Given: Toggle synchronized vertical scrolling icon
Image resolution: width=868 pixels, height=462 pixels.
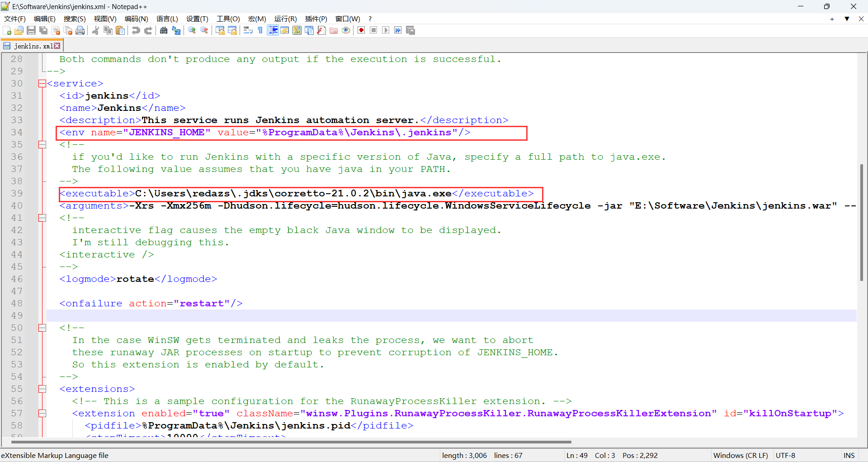Looking at the screenshot, I should 220,30.
